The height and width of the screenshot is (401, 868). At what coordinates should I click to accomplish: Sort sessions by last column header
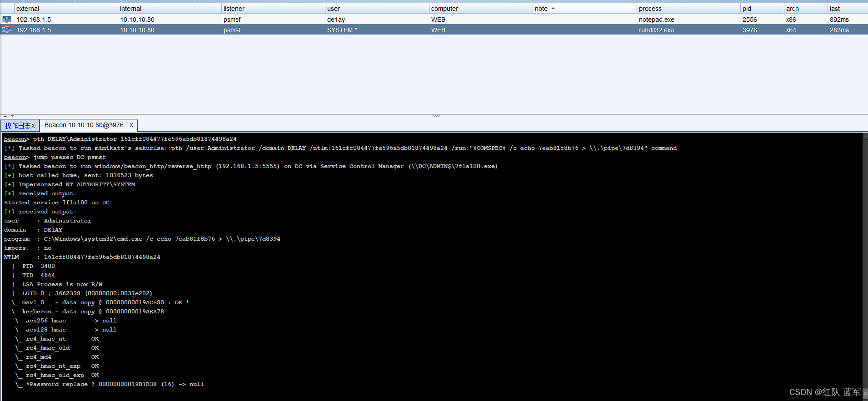coord(848,9)
